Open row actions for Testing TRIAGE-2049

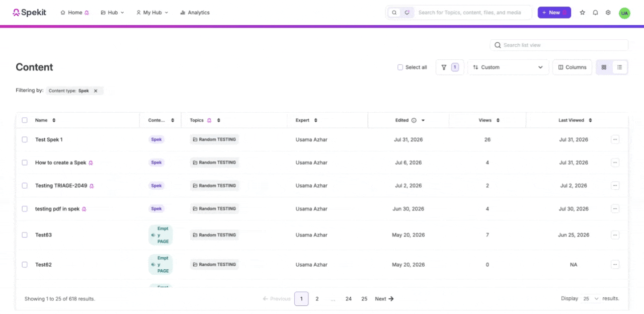click(x=615, y=186)
